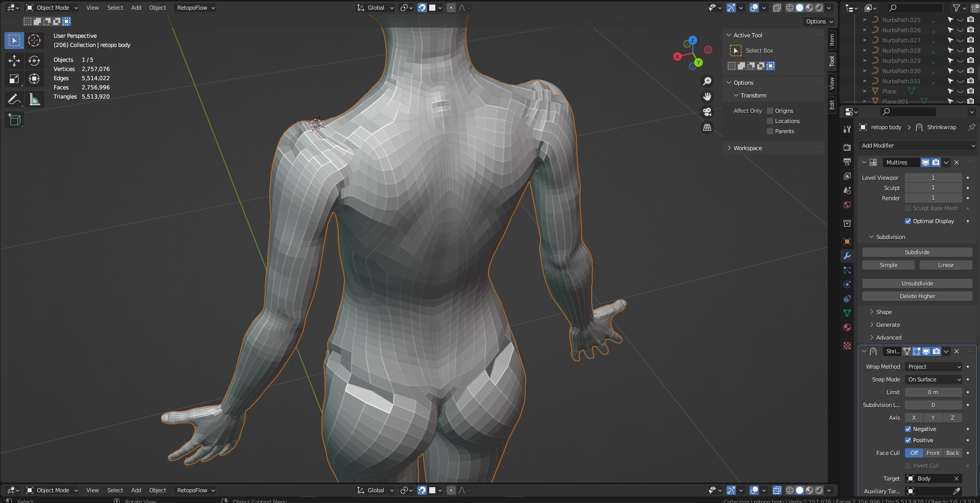Open the Wrap Method dropdown
The image size is (980, 503).
[x=934, y=367]
